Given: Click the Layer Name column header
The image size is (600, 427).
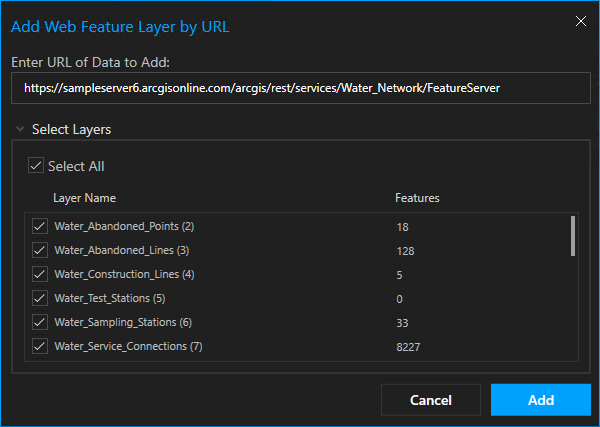Looking at the screenshot, I should (x=85, y=198).
